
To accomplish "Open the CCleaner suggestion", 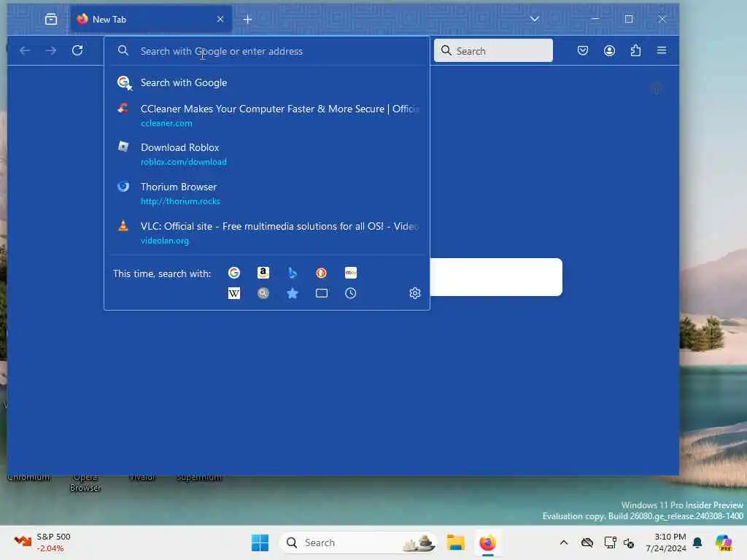I will coord(267,115).
